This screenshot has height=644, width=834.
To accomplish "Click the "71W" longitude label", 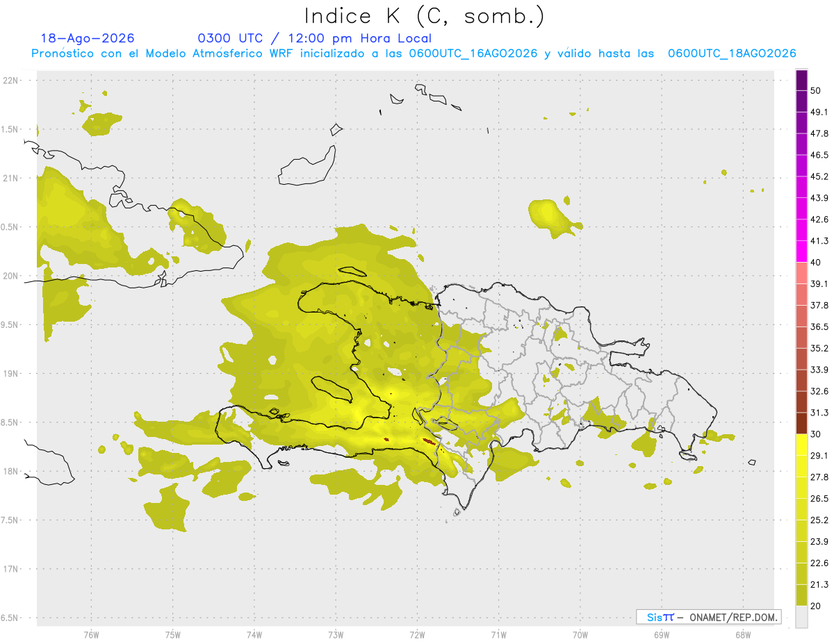I will point(498,635).
